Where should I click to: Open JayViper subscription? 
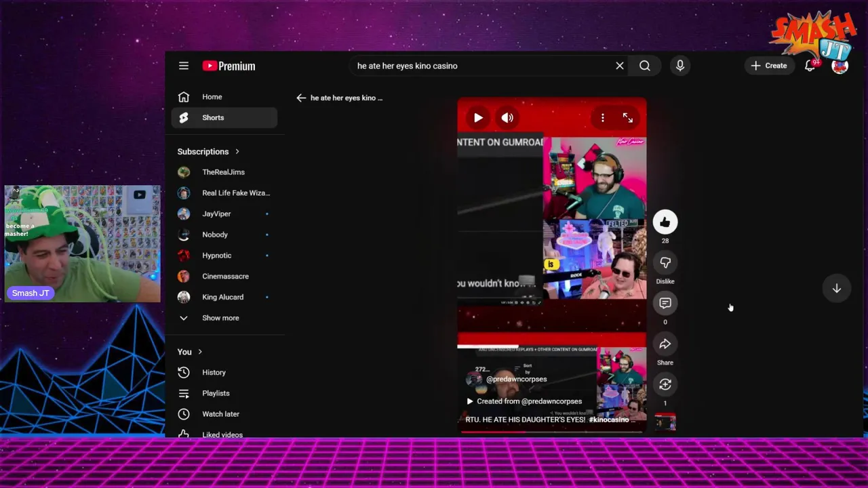coord(224,213)
